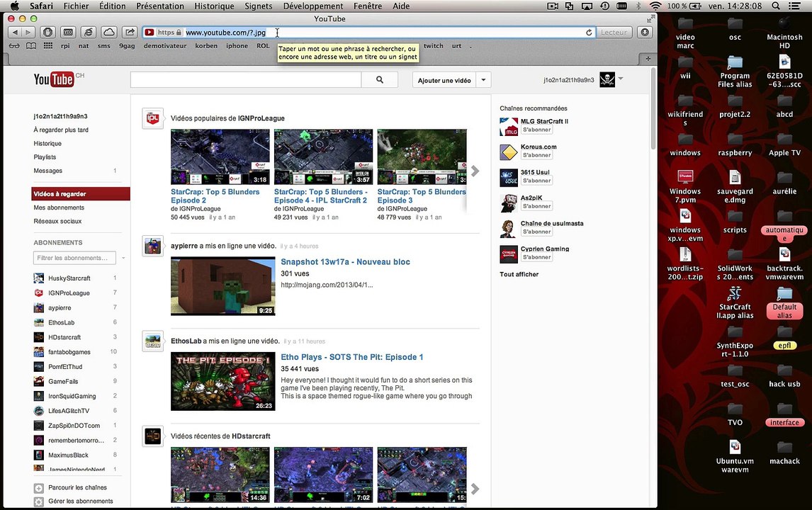Screen dimensions: 812x510
Task: Open the Minecraft zombie video thumbnail
Action: 223,285
